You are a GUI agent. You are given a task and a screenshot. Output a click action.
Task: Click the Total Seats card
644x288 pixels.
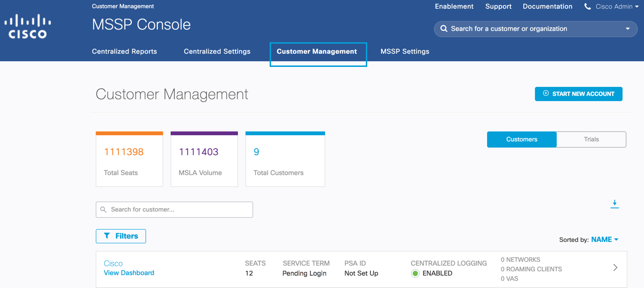pyautogui.click(x=129, y=159)
